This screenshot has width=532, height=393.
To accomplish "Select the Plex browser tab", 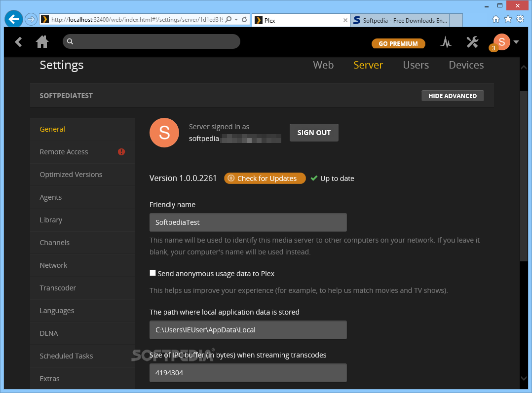I will click(x=301, y=20).
